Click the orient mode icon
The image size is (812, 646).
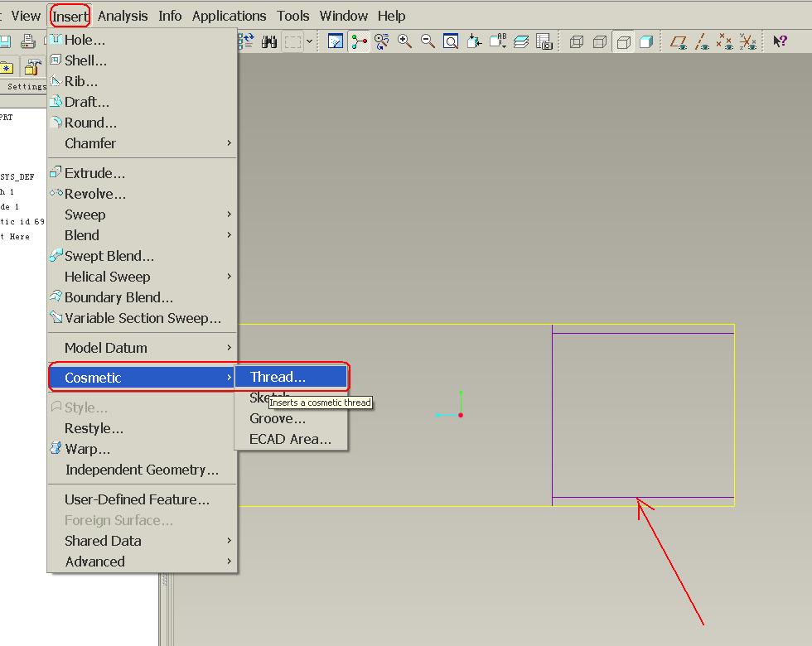click(x=382, y=41)
